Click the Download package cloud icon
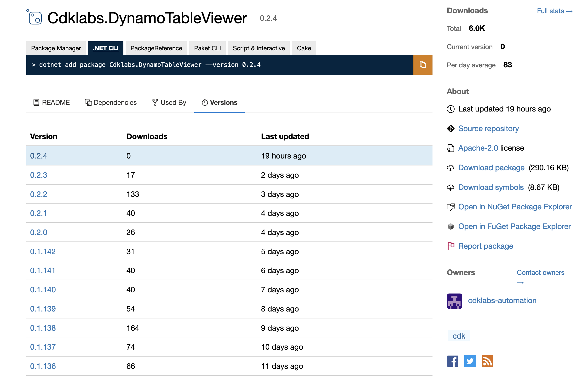The image size is (588, 376). (450, 168)
